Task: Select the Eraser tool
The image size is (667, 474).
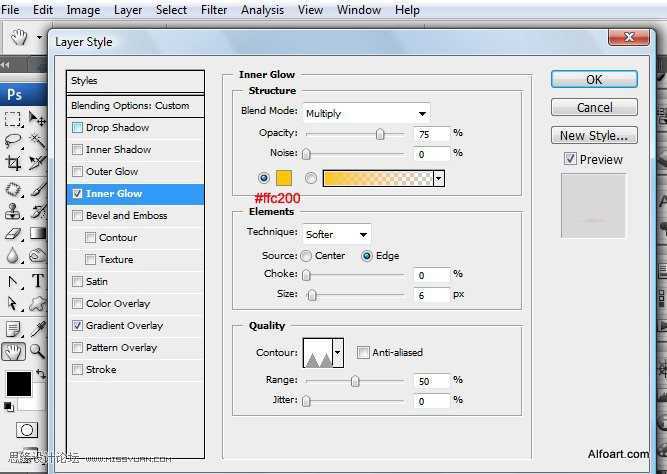Action: (x=13, y=234)
